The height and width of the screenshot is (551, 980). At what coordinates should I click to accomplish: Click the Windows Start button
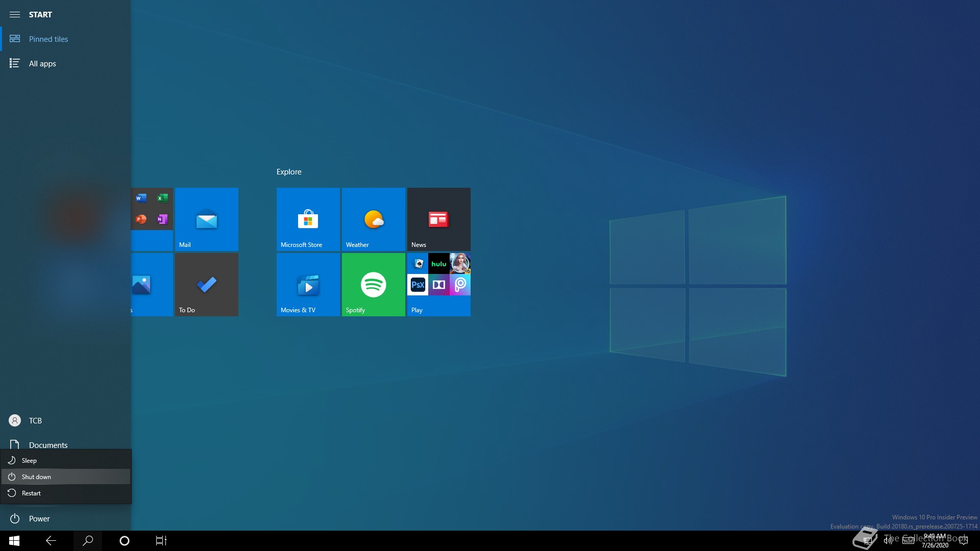pos(14,541)
